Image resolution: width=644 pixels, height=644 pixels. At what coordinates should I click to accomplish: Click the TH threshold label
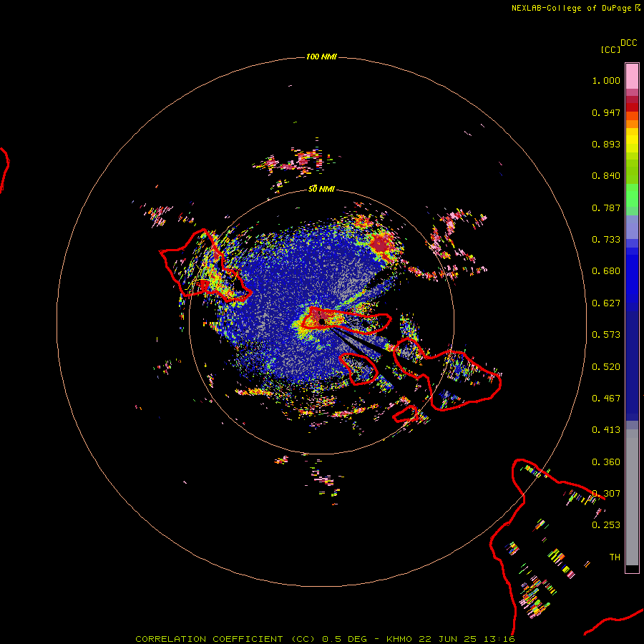pos(615,557)
